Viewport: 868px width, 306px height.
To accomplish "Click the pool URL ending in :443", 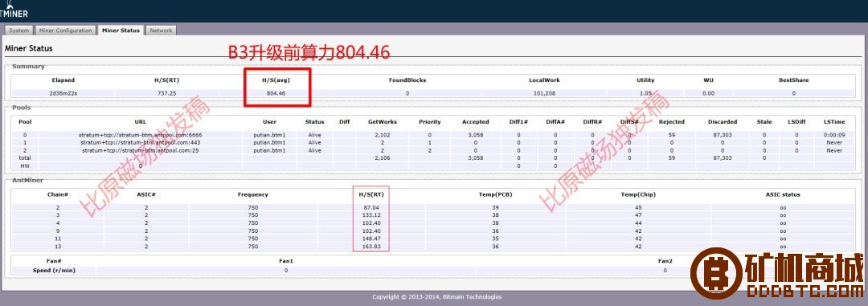I will 141,143.
